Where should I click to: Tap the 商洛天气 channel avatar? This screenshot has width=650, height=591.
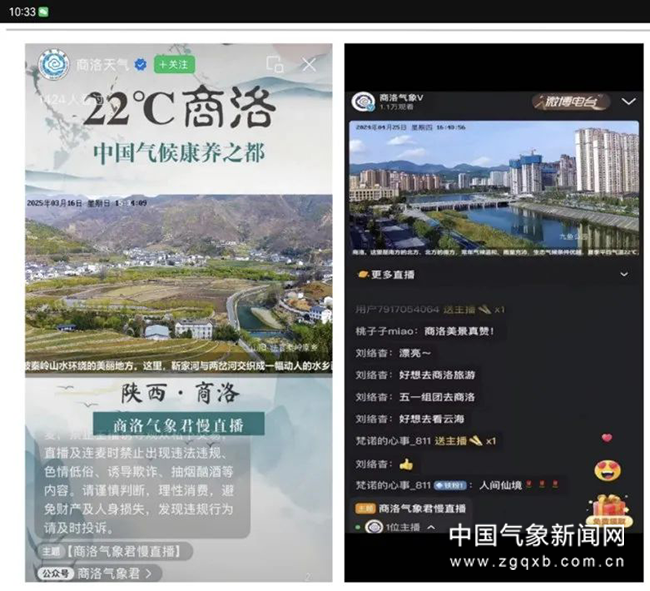coord(53,65)
